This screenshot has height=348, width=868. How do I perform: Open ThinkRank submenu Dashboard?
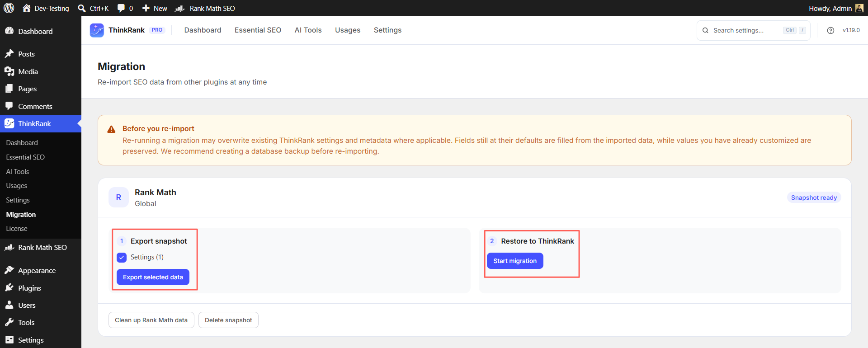point(22,142)
